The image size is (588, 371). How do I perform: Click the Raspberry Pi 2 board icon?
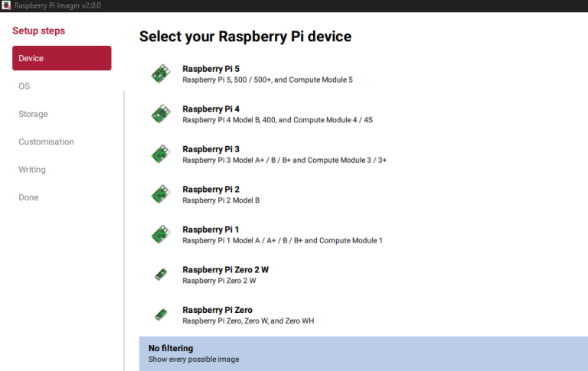click(x=161, y=194)
